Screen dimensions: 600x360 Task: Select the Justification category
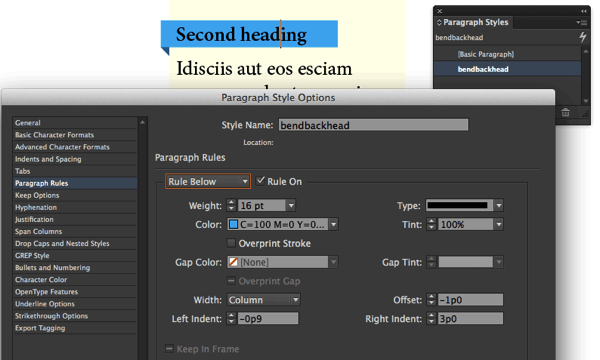coord(75,219)
